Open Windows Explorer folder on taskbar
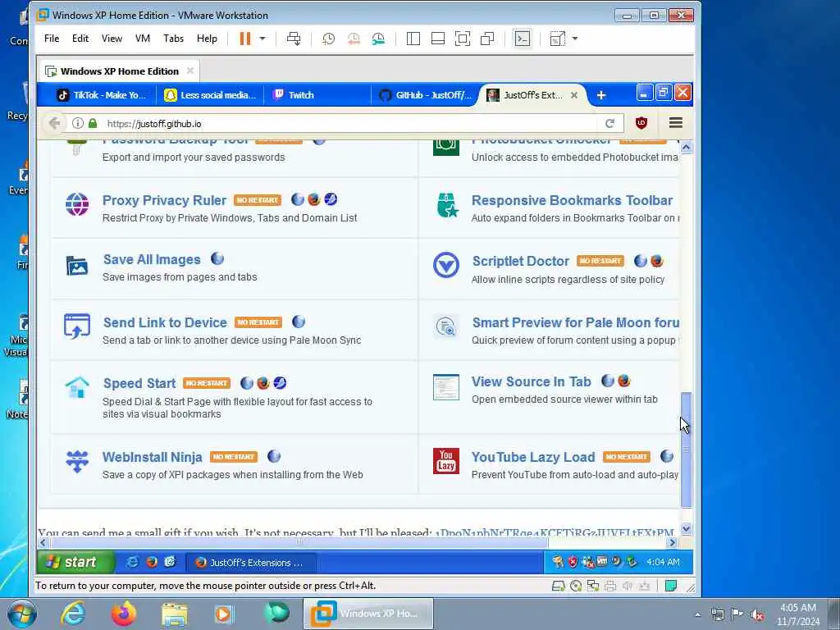 point(175,614)
